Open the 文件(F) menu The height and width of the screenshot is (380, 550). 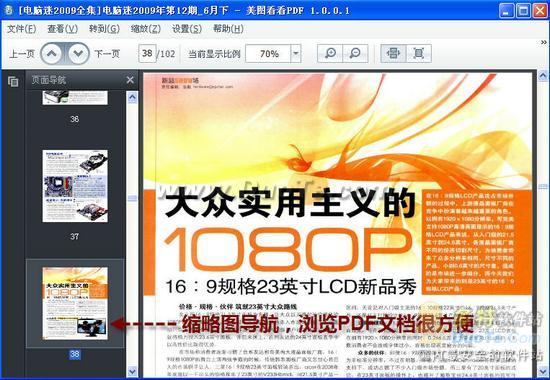[x=21, y=29]
